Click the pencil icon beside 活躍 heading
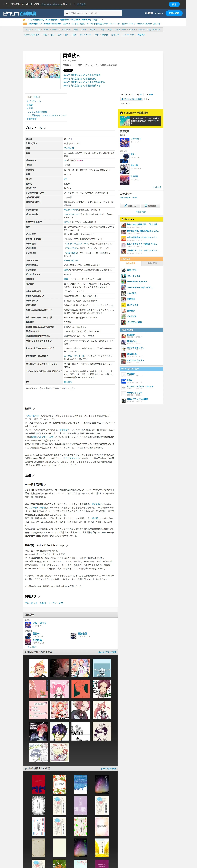This screenshot has height=868, width=197. [34, 475]
